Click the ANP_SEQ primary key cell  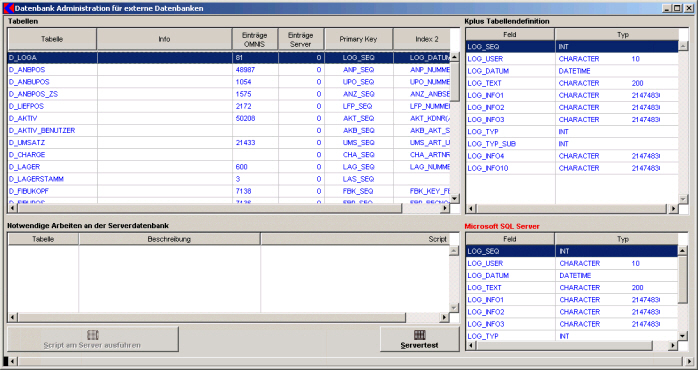pos(358,70)
